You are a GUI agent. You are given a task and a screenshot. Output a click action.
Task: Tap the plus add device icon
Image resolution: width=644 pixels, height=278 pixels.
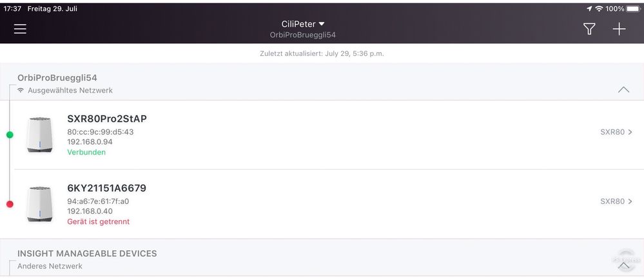click(x=619, y=29)
